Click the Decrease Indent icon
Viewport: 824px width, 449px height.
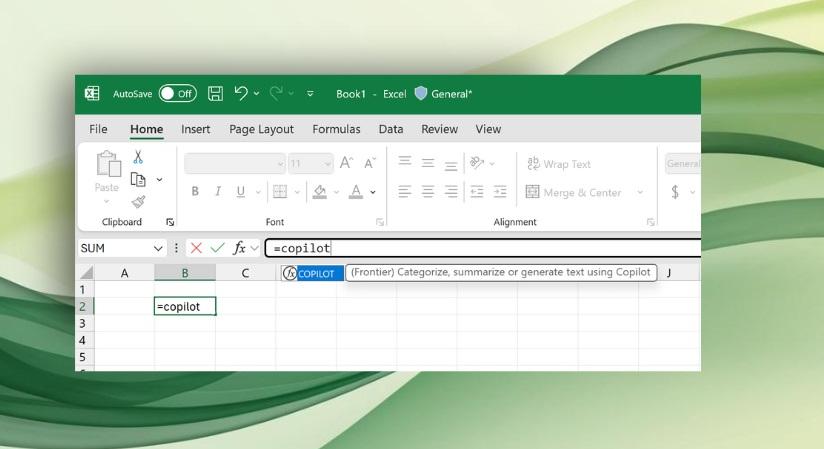click(477, 191)
